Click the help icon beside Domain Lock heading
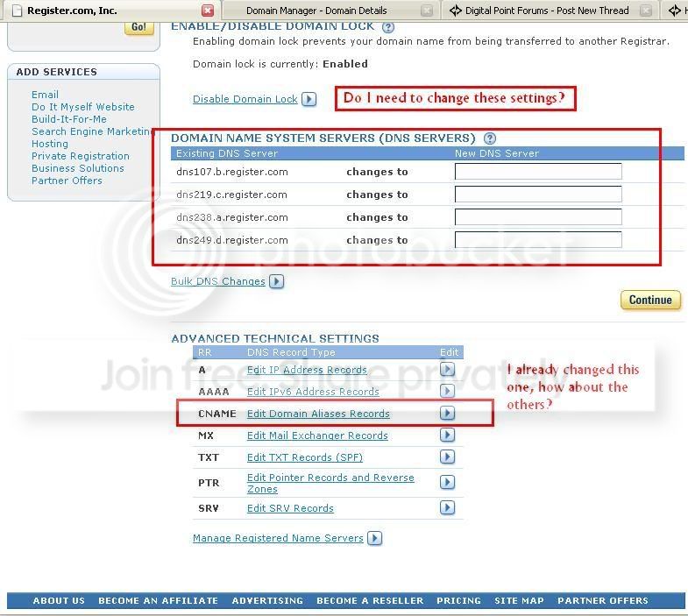This screenshot has height=616, width=688. coord(388,27)
